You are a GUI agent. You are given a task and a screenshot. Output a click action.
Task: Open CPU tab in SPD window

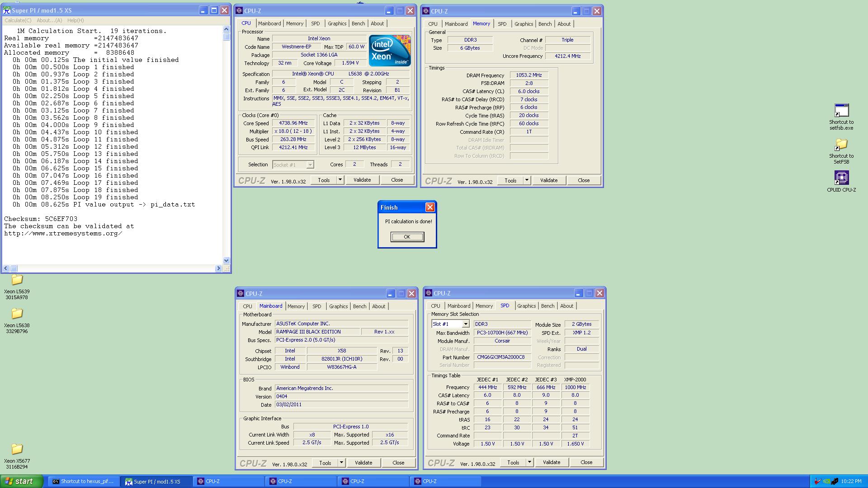click(435, 306)
